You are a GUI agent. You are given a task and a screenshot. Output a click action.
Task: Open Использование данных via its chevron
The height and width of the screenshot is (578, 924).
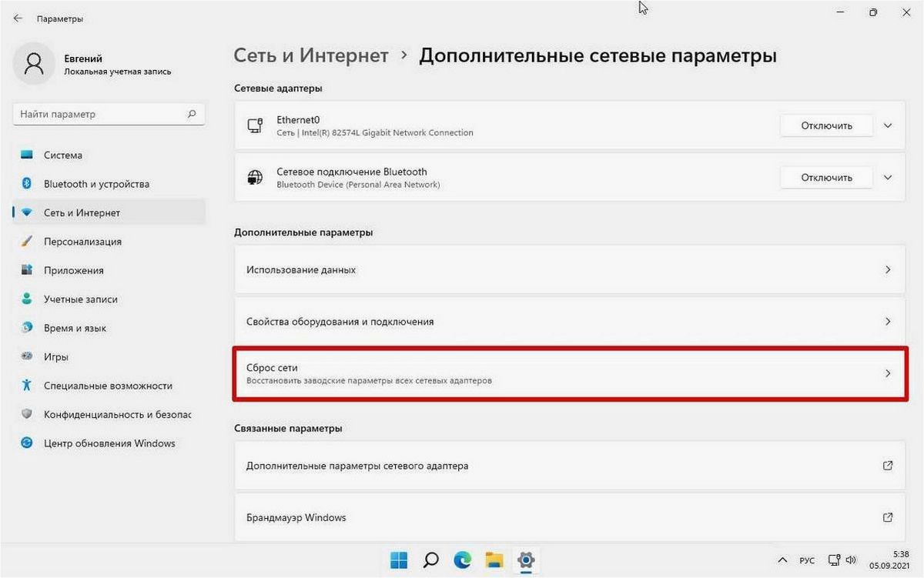[x=888, y=270]
